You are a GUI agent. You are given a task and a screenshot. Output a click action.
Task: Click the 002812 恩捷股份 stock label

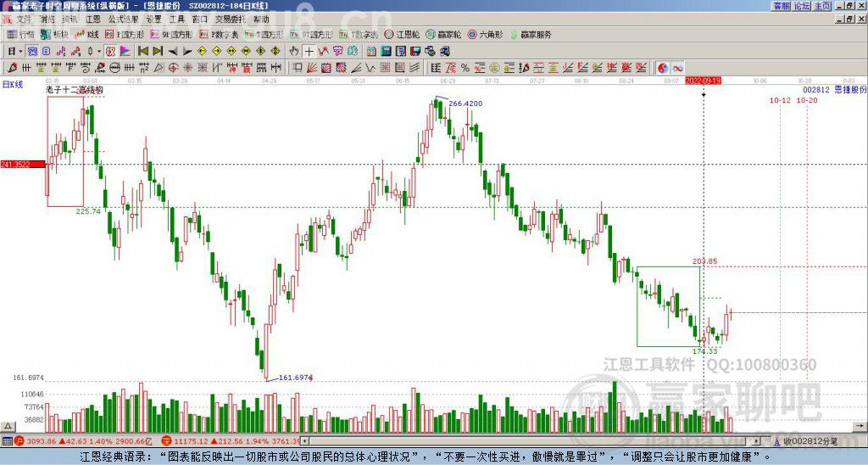pos(834,90)
